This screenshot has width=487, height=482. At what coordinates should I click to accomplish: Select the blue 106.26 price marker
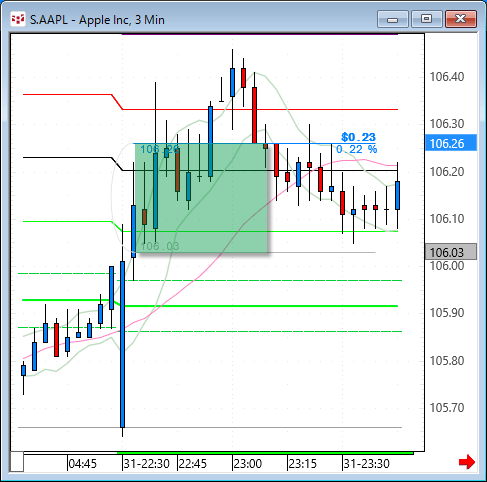point(451,143)
